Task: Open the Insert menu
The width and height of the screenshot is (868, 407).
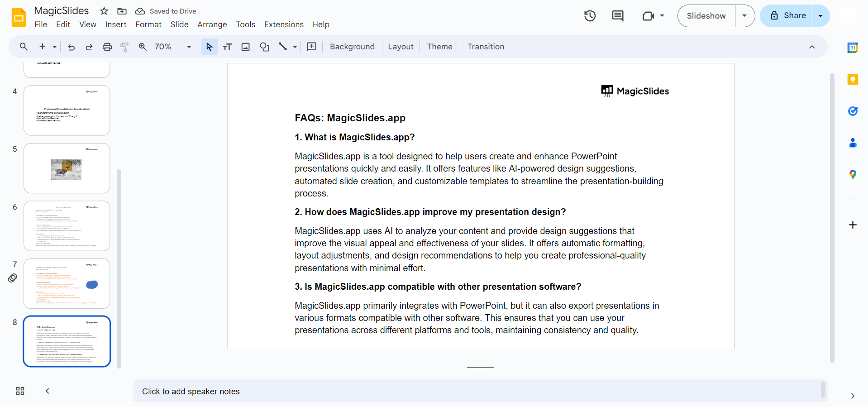Action: tap(116, 24)
